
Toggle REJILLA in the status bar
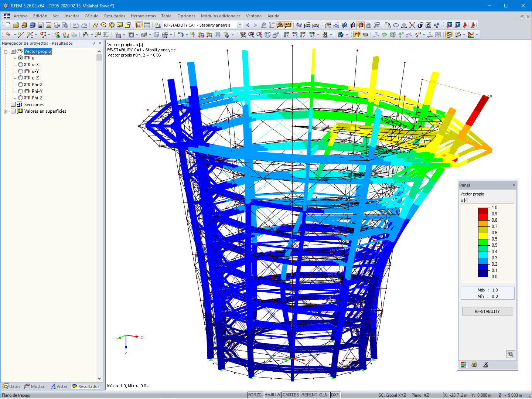point(272,395)
